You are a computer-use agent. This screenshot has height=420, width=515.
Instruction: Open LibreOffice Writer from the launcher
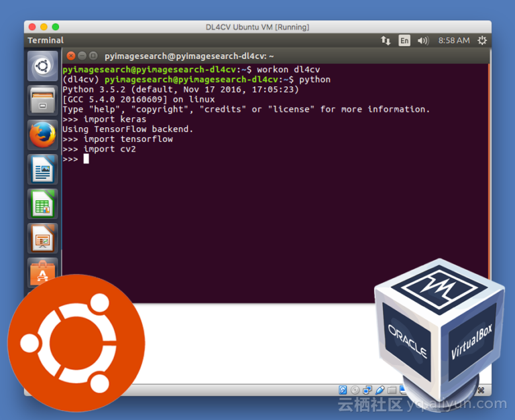tap(42, 169)
